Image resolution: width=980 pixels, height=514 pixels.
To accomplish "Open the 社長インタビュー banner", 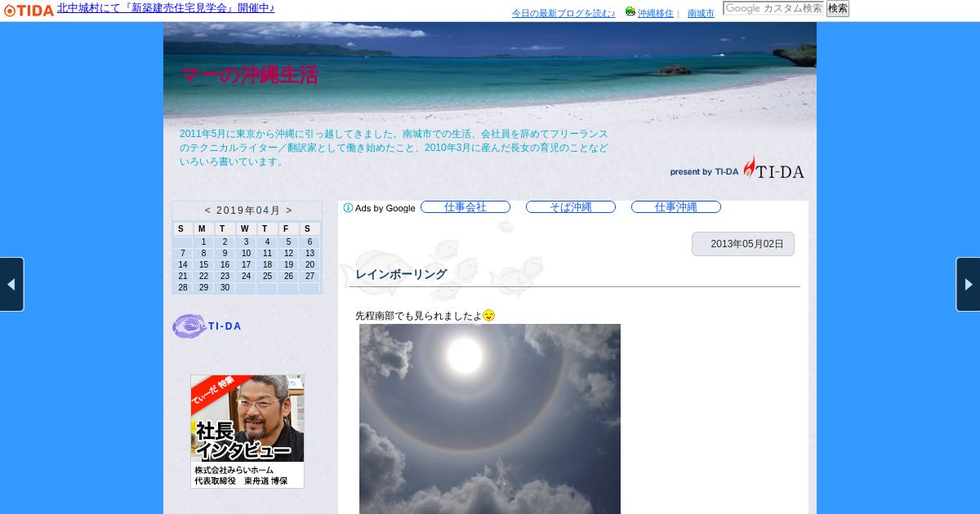I will (247, 432).
